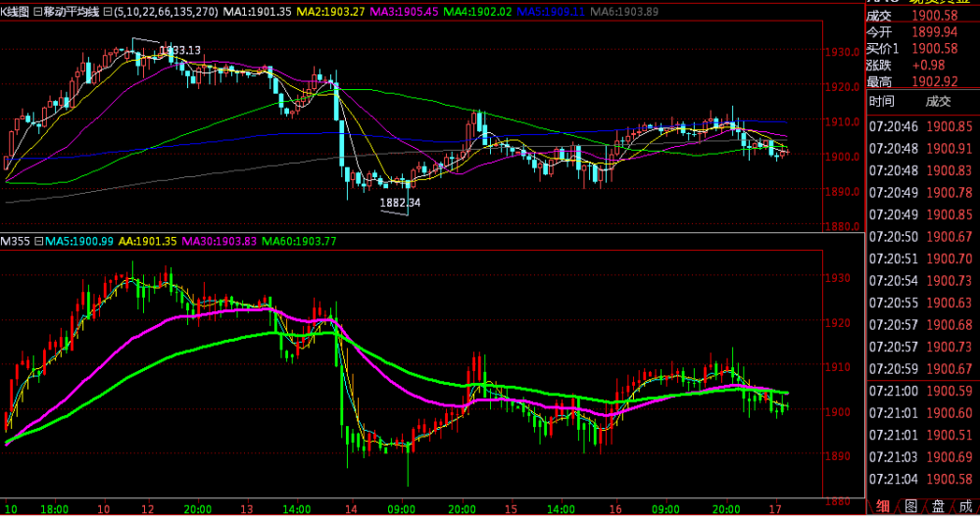Click the K线图 chart label
This screenshot has width=980, height=517.
click(x=15, y=13)
